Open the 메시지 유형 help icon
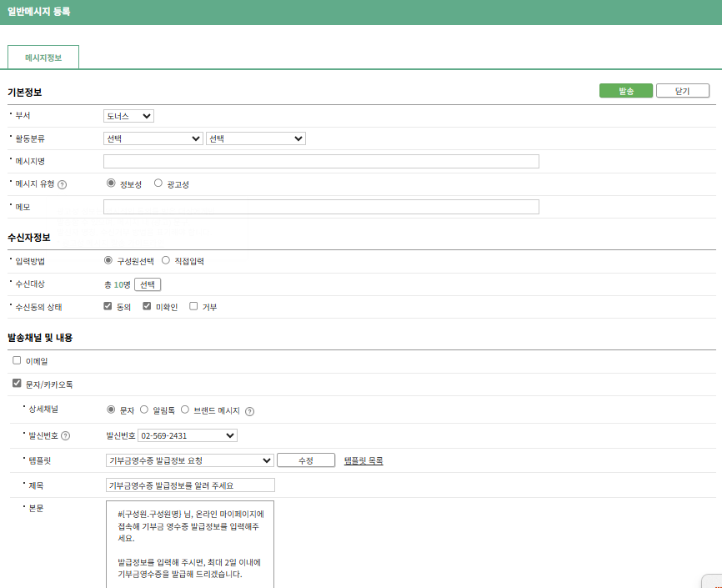The image size is (722, 588). click(x=63, y=185)
